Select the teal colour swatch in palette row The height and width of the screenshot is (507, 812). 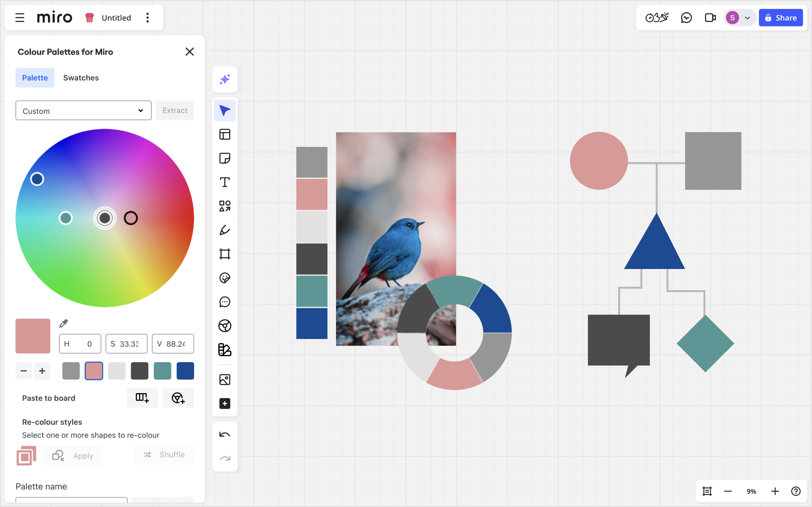point(162,371)
